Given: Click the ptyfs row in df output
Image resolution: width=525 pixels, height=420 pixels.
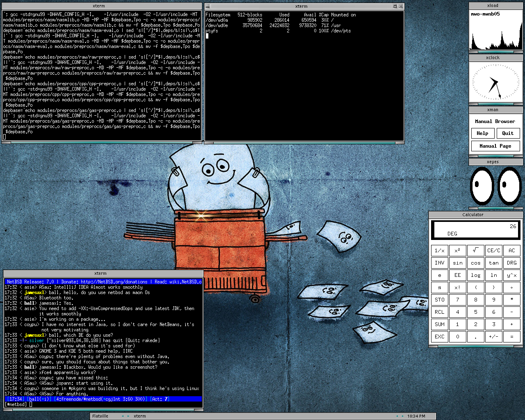Looking at the screenshot, I should [278, 31].
